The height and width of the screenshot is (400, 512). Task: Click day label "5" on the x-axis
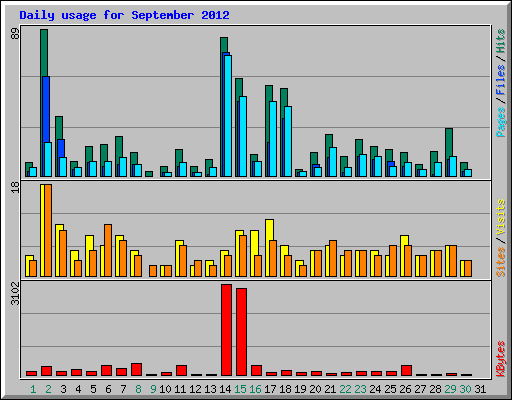[93, 389]
